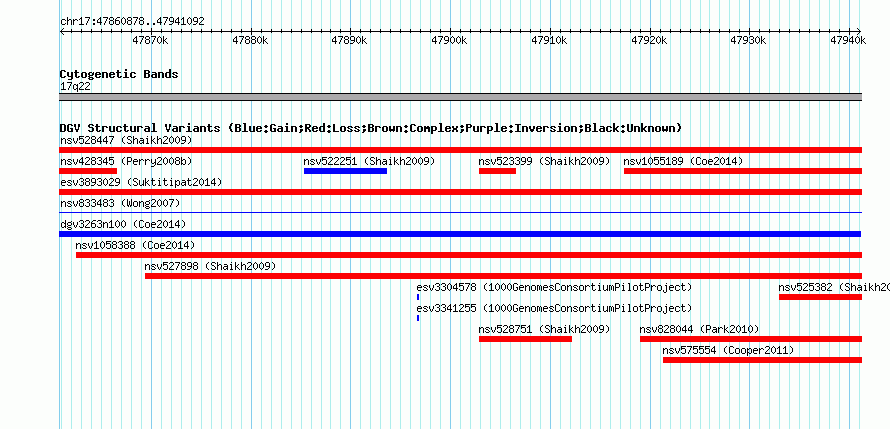The image size is (890, 429).
Task: Click the ruler's left arrowhead
Action: coord(62,32)
